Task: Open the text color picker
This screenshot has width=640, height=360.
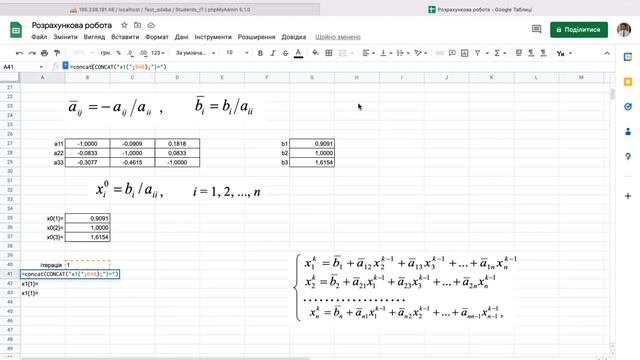Action: [x=298, y=53]
